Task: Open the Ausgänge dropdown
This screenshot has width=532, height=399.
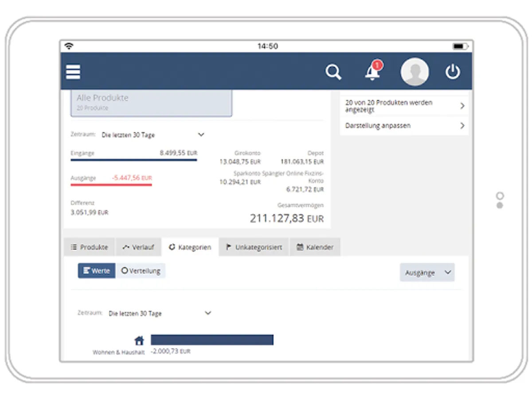Action: click(427, 273)
